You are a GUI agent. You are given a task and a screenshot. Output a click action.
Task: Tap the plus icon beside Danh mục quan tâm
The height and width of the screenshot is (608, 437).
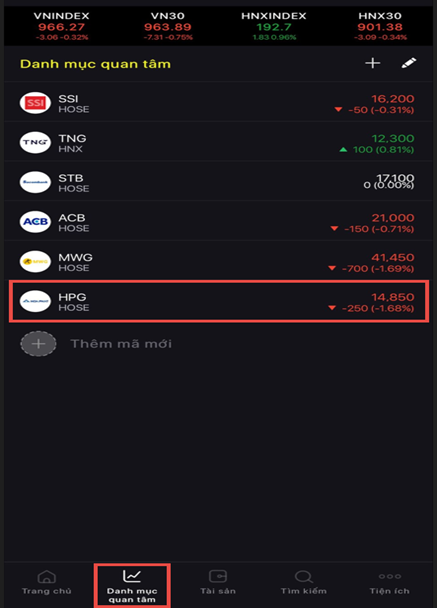tap(373, 63)
